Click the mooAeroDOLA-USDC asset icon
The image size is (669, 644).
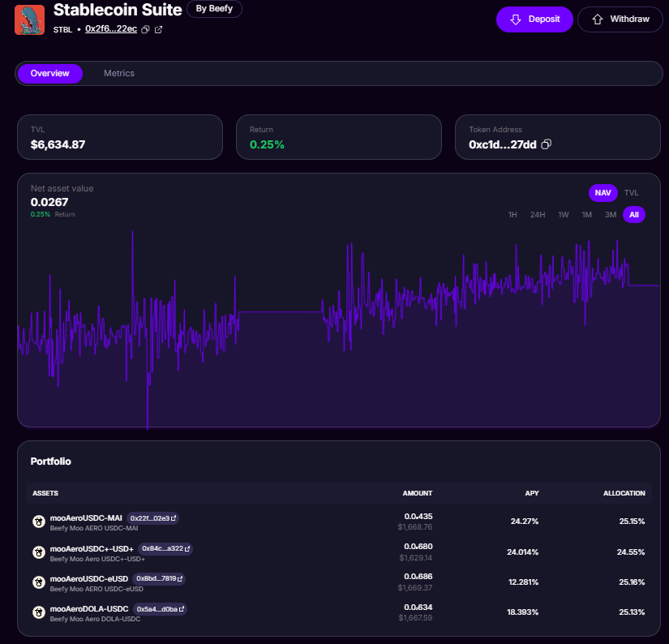coord(39,612)
